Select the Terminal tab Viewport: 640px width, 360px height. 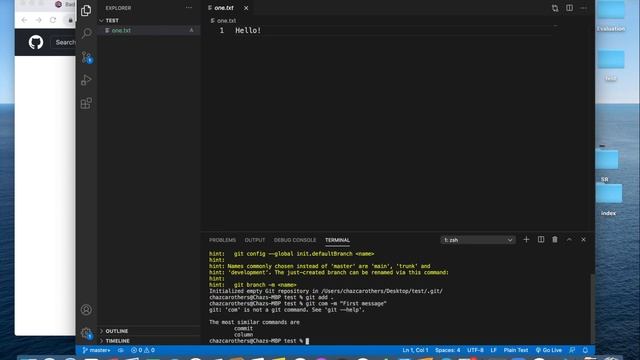337,240
